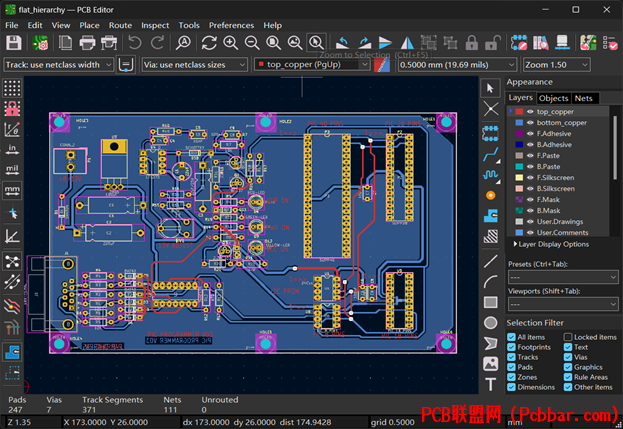Toggle F.Silkscreen layer visibility
The height and width of the screenshot is (429, 623).
click(x=530, y=178)
